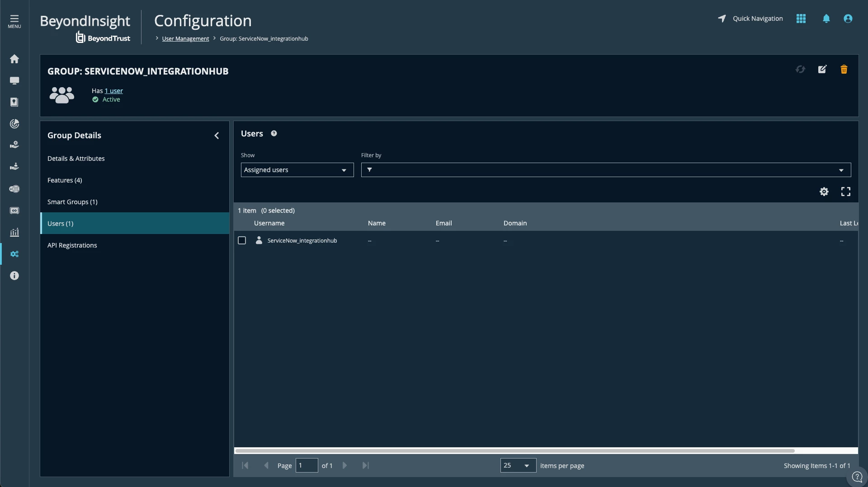Open the monitor Assets sidebar icon
Screen dimensions: 868x487
click(14, 81)
